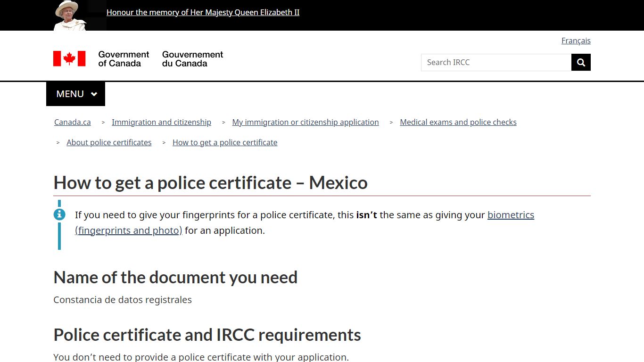The width and height of the screenshot is (644, 362).
Task: Follow the biometrics (fingerprints and photo) link
Action: click(511, 215)
